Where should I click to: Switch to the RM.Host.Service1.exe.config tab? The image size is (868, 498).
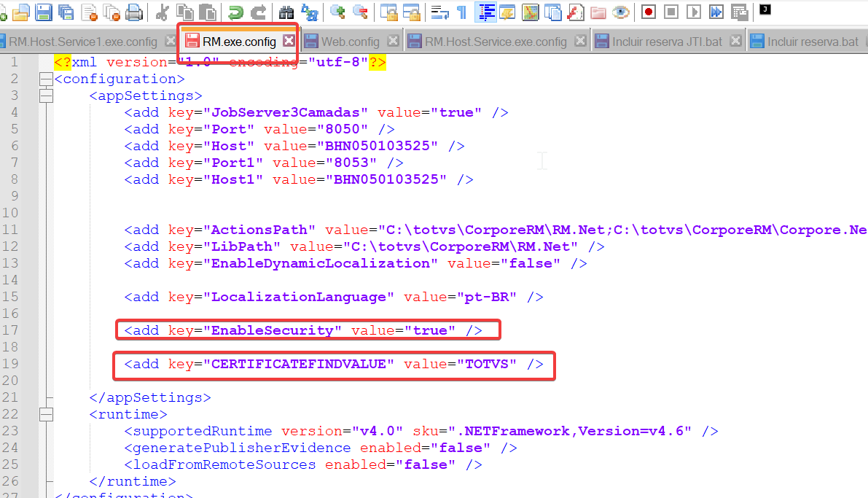[82, 42]
